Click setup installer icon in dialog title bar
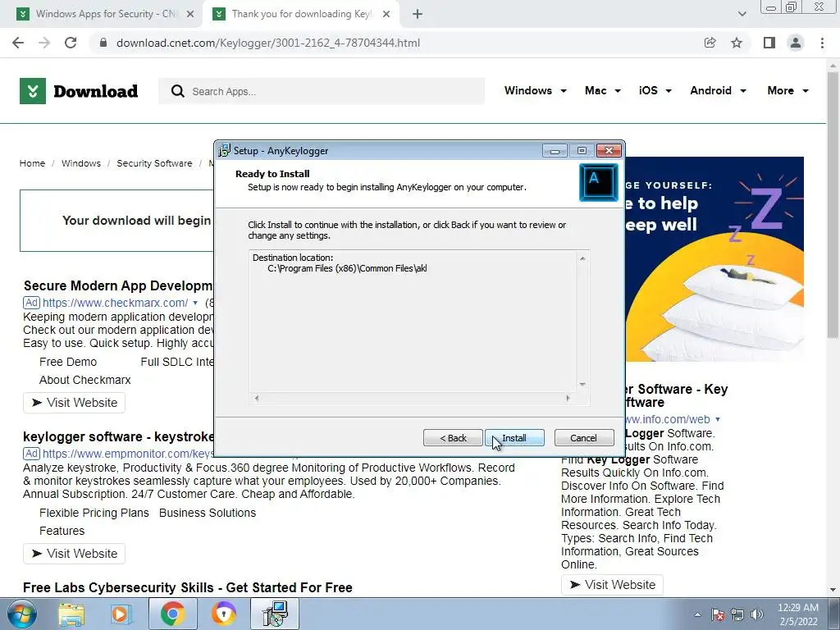The image size is (840, 630). [224, 151]
